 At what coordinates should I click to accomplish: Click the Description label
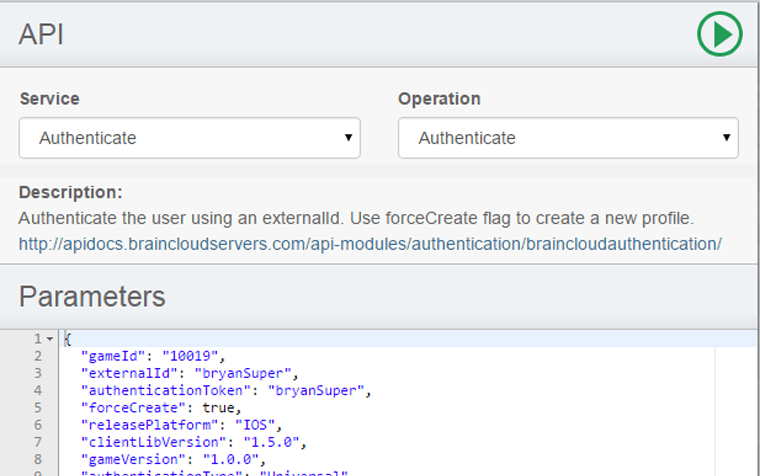71,192
